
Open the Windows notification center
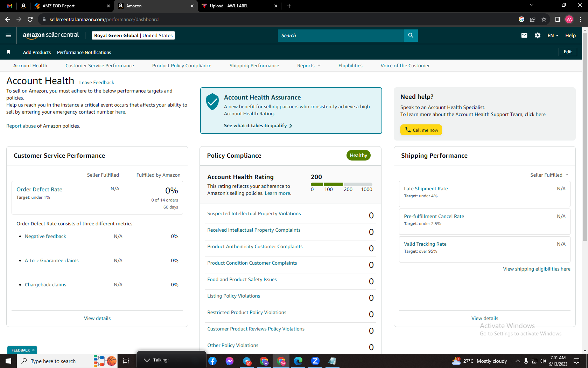[x=576, y=361]
